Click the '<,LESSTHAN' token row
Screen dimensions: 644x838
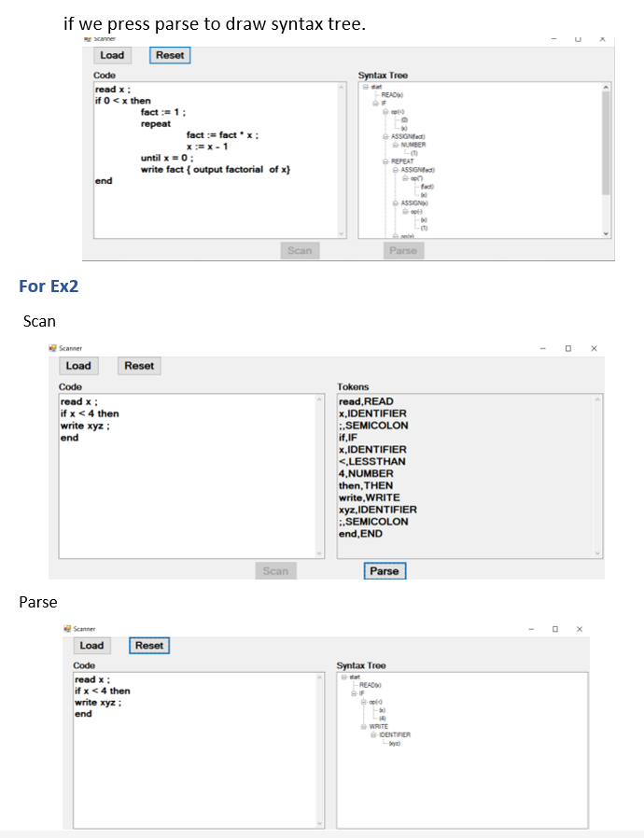click(372, 461)
